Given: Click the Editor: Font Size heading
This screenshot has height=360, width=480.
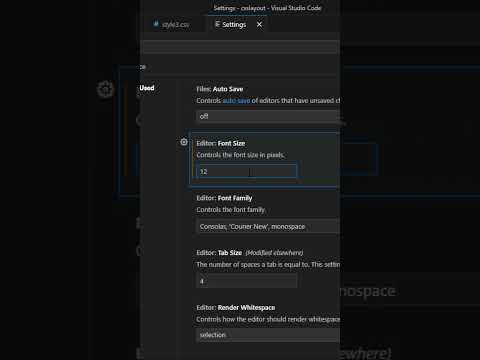Looking at the screenshot, I should [x=221, y=143].
